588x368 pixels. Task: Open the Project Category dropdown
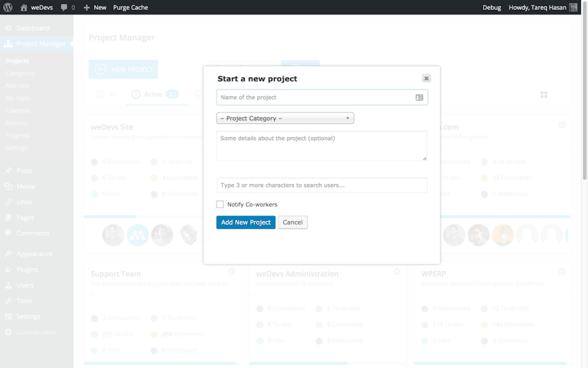click(285, 118)
